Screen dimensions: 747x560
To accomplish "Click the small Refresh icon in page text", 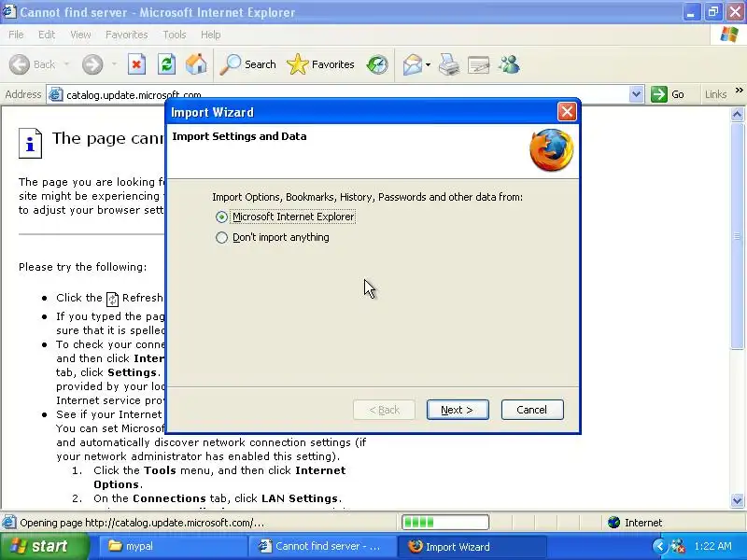I will (x=112, y=299).
